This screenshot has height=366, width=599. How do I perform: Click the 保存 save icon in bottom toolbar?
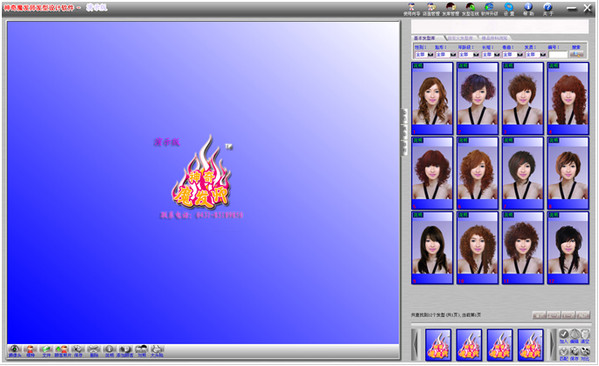click(78, 351)
